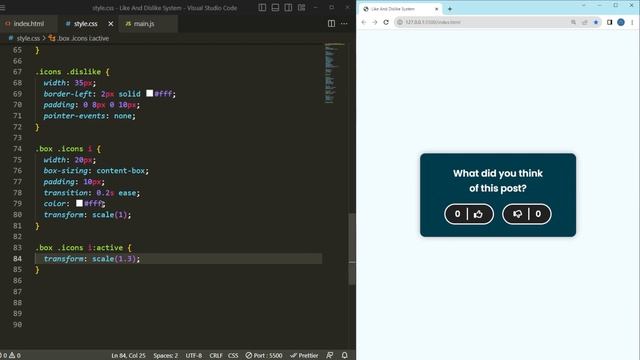Click style.css in the breadcrumb
The image size is (640, 360).
pos(28,38)
